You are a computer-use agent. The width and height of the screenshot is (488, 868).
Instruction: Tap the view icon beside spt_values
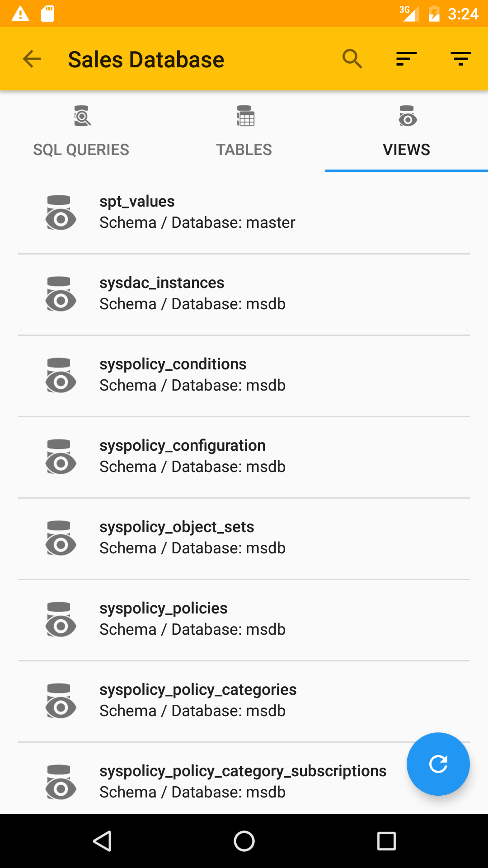coord(61,212)
